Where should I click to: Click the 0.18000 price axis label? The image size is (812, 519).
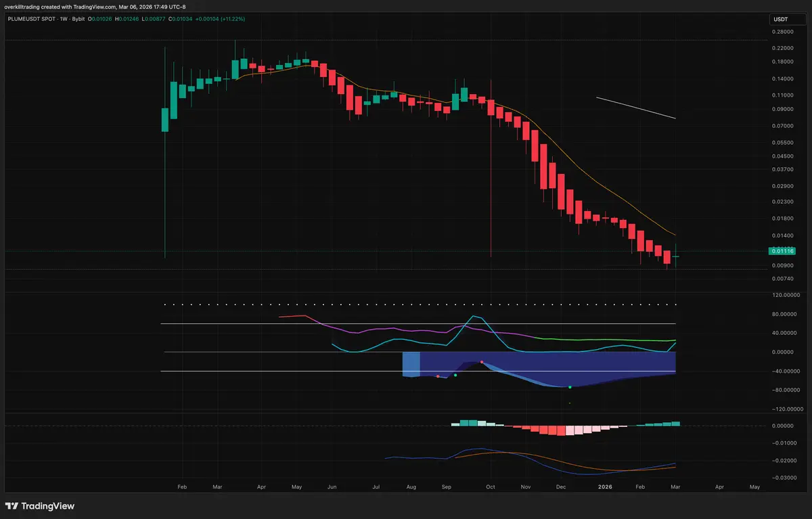(x=783, y=62)
